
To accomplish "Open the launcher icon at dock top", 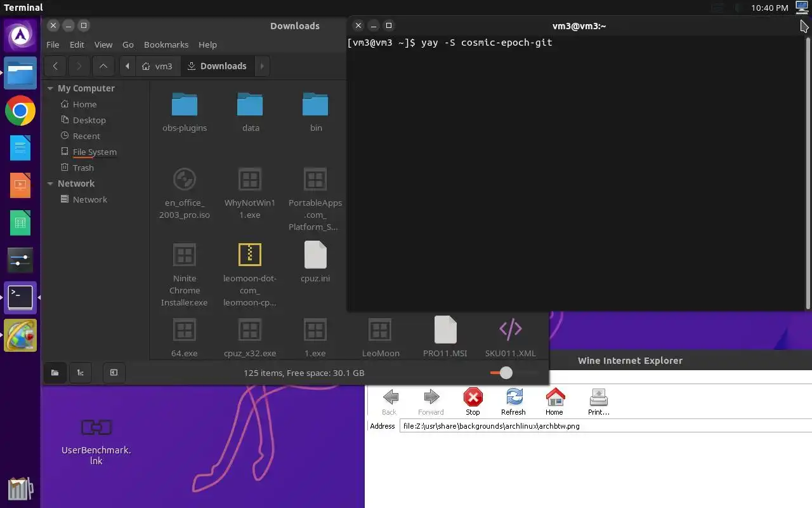I will click(x=20, y=36).
